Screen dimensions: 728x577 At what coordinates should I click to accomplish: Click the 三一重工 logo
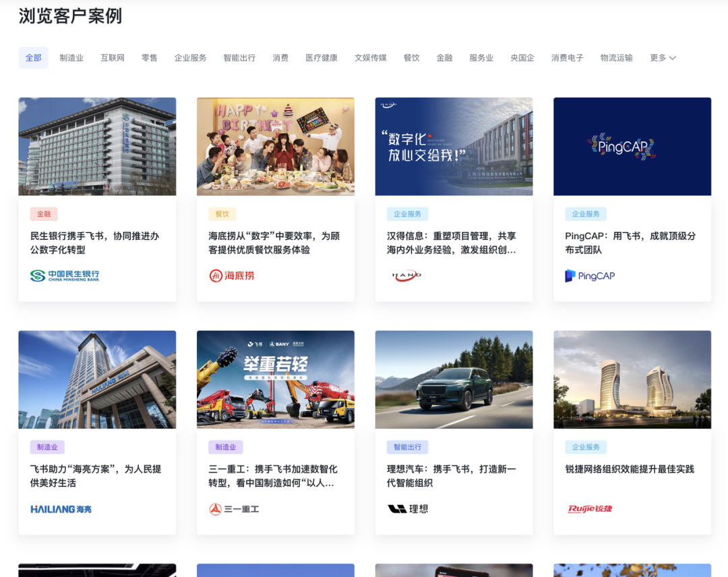tap(234, 509)
